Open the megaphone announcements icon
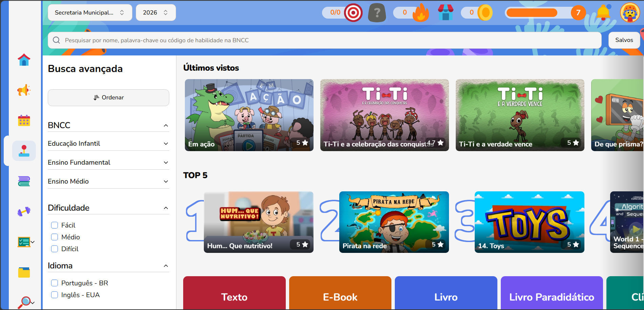 click(24, 90)
